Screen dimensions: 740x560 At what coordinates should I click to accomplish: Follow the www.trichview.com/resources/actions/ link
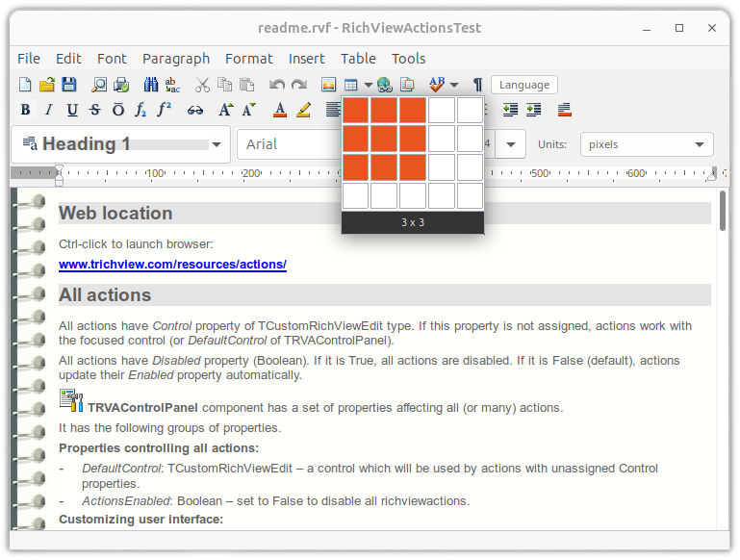pos(172,265)
